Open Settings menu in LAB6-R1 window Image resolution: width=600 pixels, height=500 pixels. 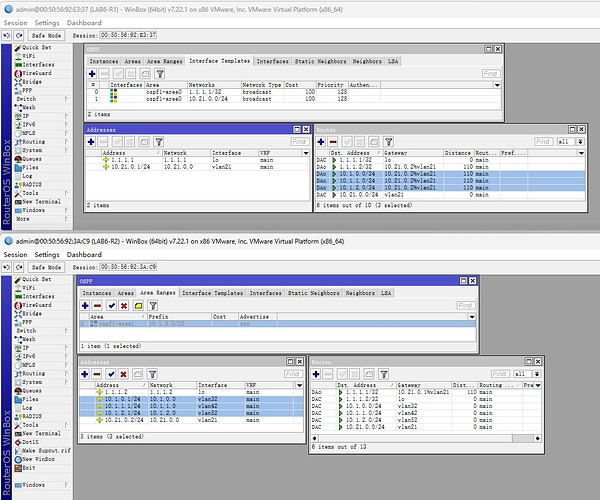click(x=47, y=23)
